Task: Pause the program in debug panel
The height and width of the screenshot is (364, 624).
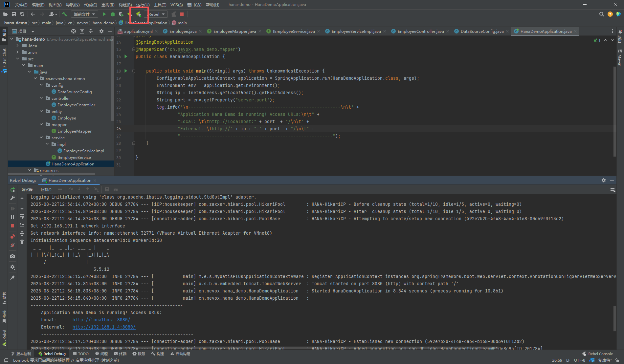Action: coord(12,217)
